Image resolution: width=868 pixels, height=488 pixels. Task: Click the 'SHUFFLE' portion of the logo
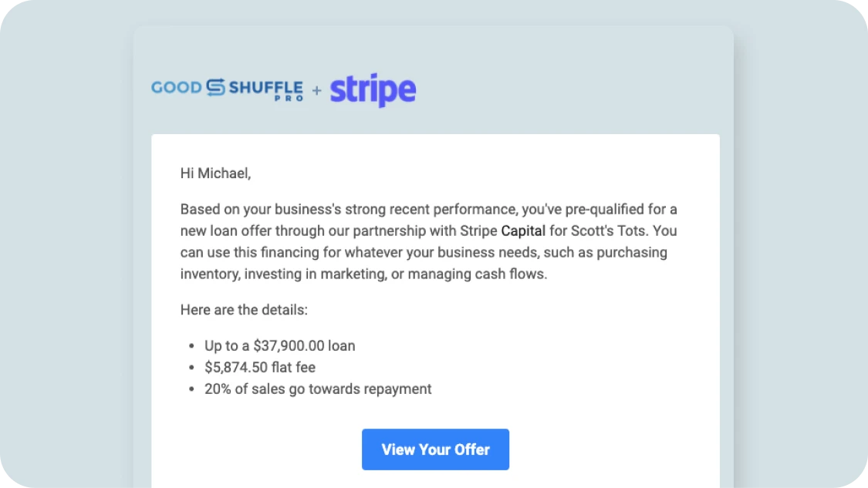click(x=267, y=85)
